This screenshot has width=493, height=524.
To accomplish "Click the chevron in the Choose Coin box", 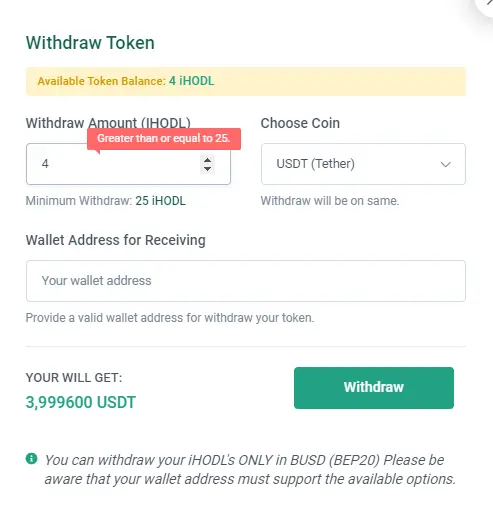I will click(x=446, y=164).
